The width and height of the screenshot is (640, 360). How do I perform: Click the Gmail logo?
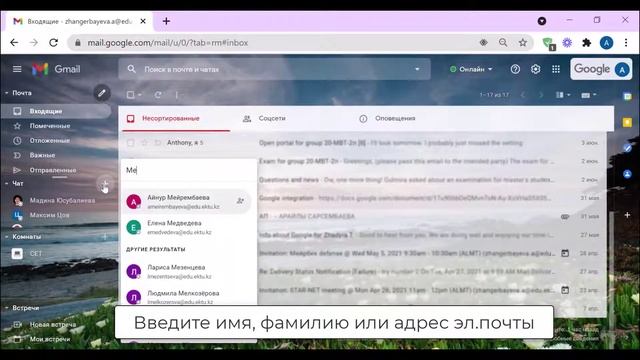coord(56,69)
